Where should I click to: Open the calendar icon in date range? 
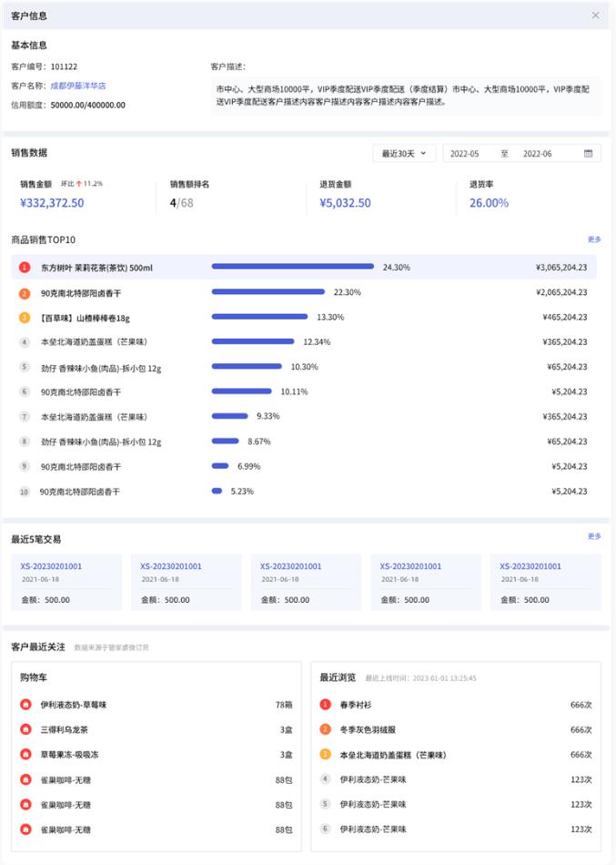pyautogui.click(x=588, y=153)
